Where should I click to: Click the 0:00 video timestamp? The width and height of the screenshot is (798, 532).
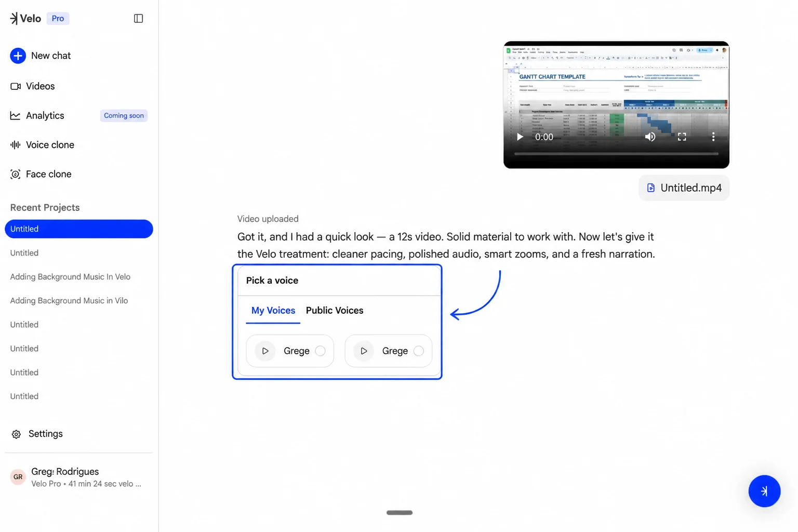click(x=544, y=137)
